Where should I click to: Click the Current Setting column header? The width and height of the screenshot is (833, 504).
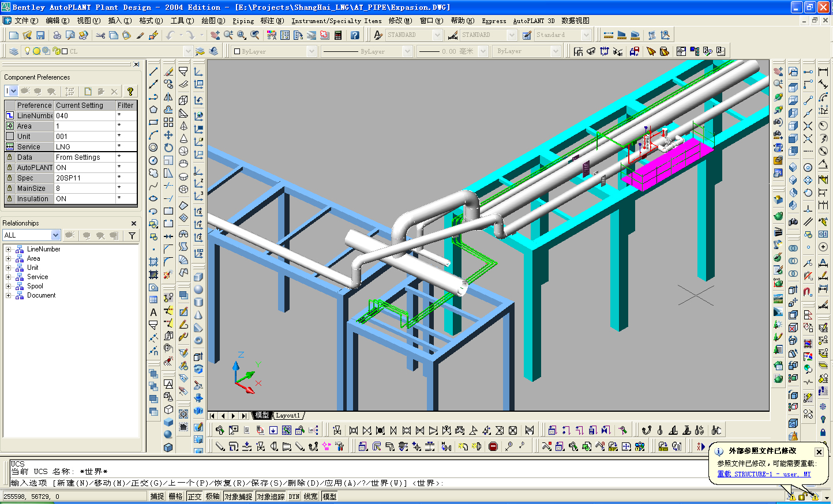85,106
